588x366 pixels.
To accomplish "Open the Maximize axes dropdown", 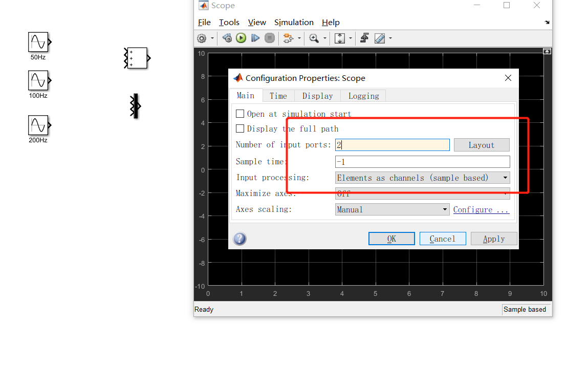I will 423,193.
